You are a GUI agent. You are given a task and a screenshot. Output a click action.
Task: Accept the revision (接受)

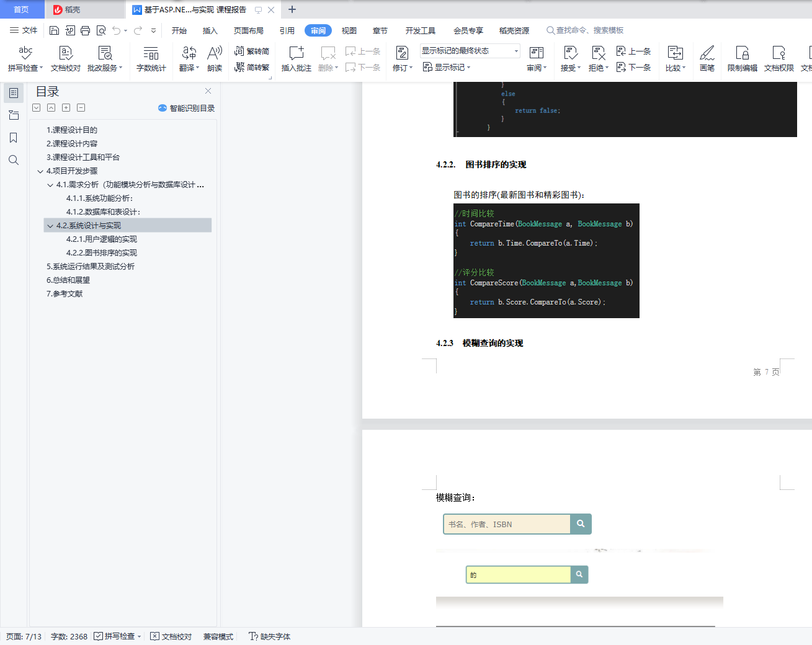pyautogui.click(x=570, y=59)
